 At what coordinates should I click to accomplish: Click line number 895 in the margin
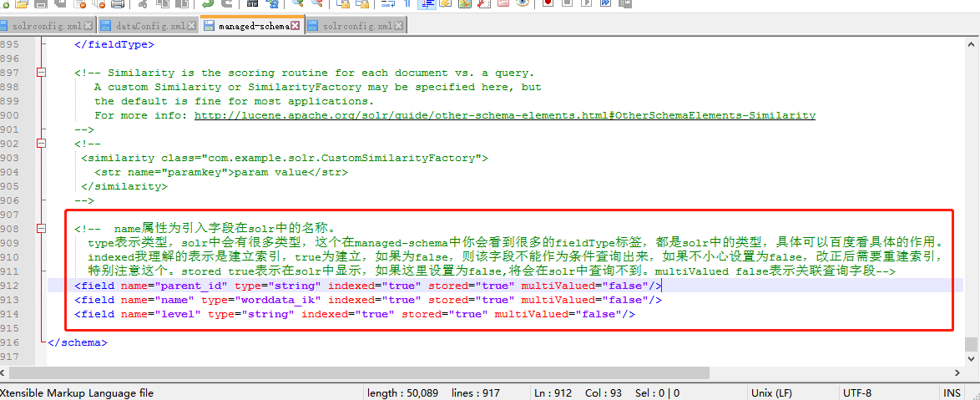[9, 44]
